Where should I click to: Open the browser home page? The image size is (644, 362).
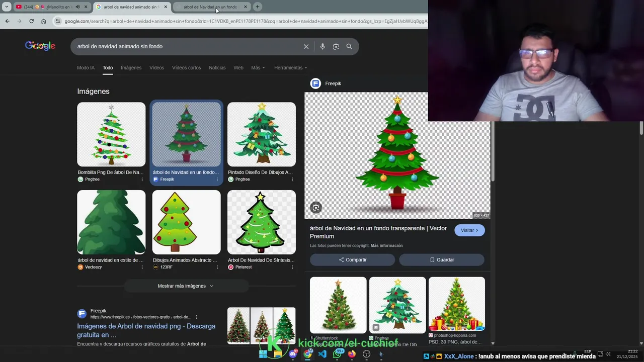coord(43,21)
